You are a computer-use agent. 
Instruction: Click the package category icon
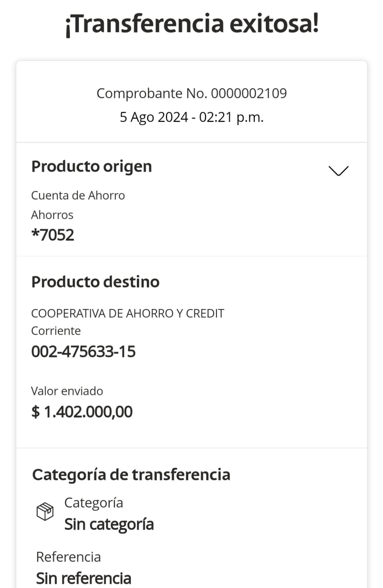click(x=45, y=512)
